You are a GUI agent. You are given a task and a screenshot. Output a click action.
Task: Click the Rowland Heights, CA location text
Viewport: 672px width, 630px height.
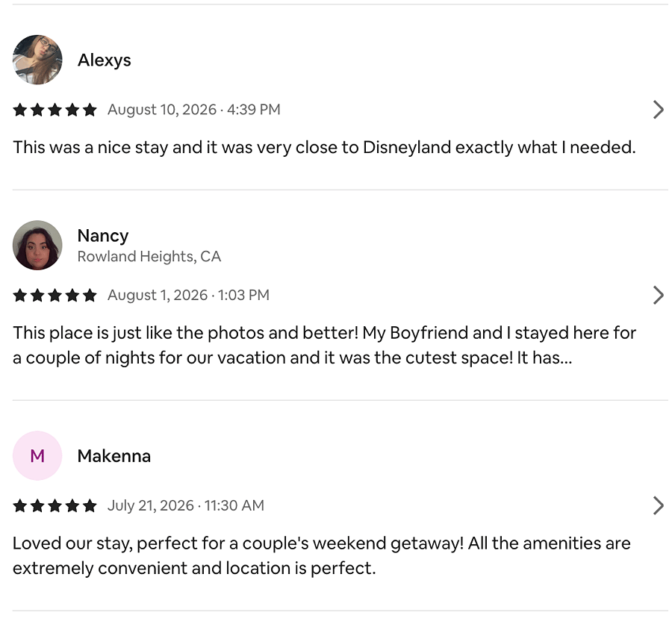[x=149, y=256]
